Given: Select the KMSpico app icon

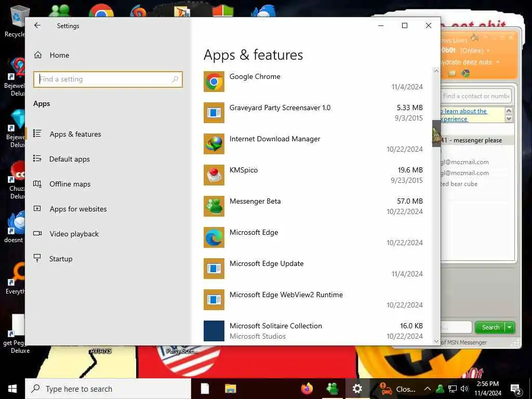Looking at the screenshot, I should tap(214, 175).
